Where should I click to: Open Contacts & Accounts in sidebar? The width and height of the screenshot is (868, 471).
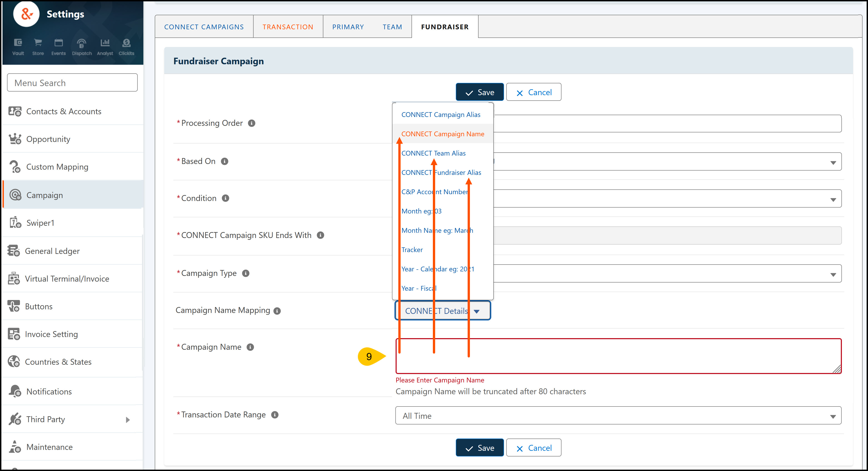point(73,112)
